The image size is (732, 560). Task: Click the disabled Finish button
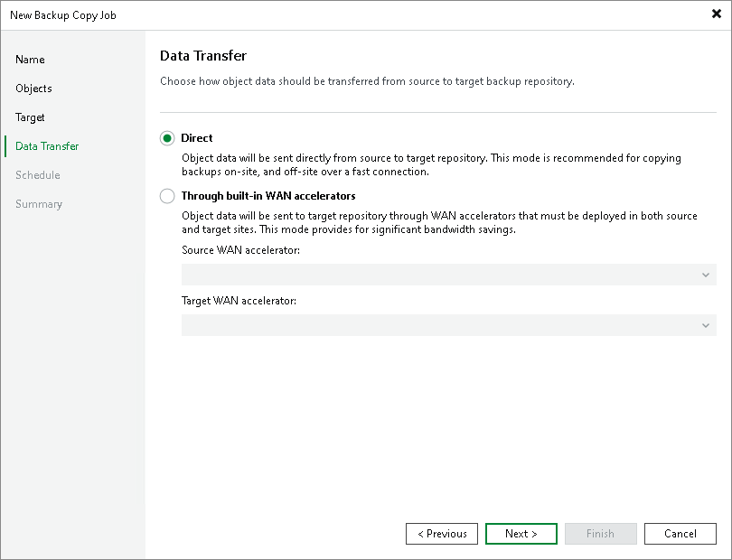(x=601, y=534)
